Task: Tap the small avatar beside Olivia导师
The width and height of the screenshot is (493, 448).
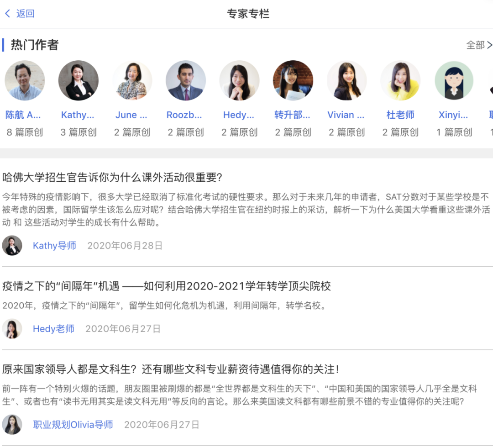Action: (x=12, y=425)
